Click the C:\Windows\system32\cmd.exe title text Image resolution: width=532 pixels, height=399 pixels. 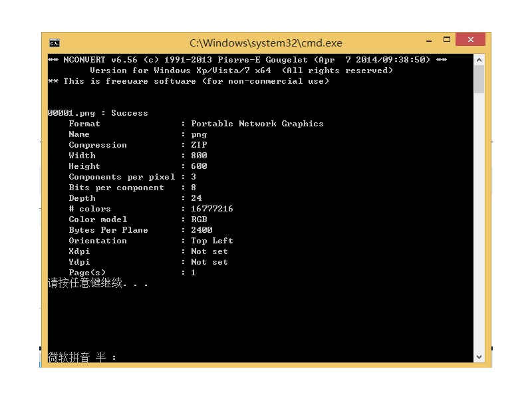[265, 43]
